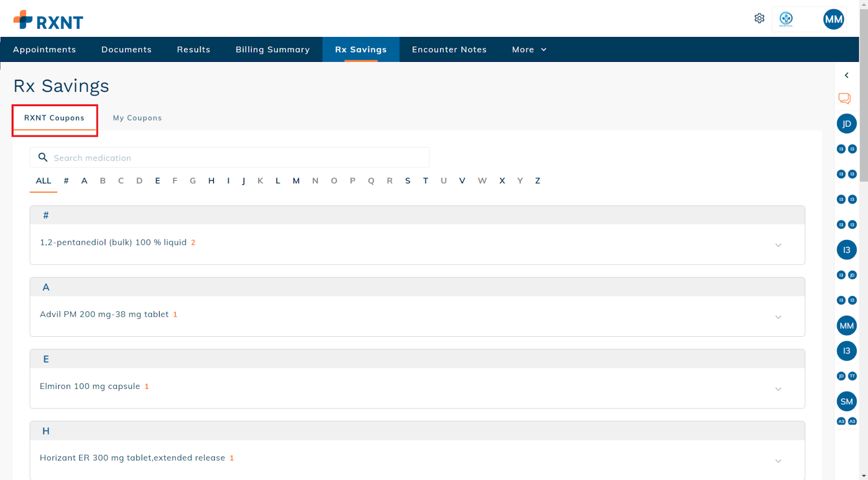The image size is (868, 480).
Task: Open the Encounter Notes tab
Action: [449, 49]
